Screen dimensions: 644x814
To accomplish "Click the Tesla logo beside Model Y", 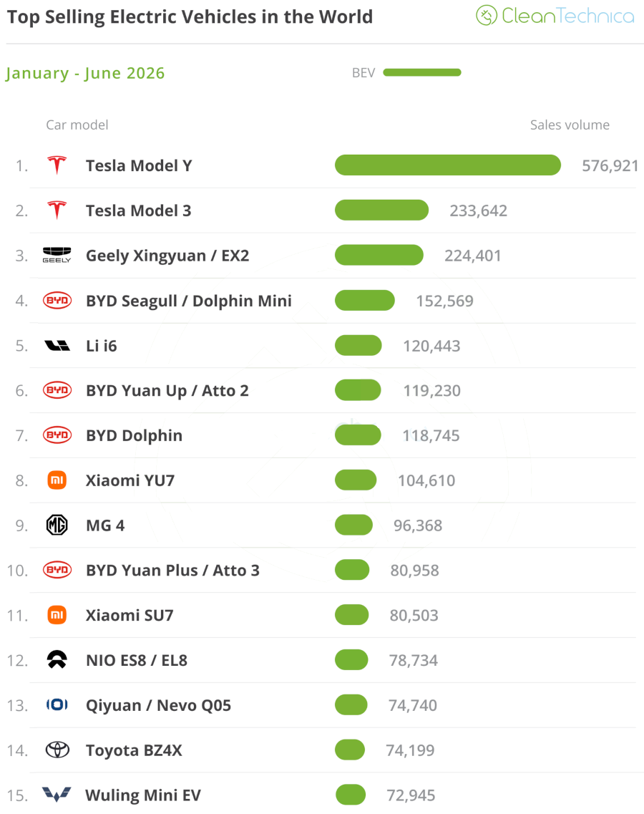I will pos(57,165).
